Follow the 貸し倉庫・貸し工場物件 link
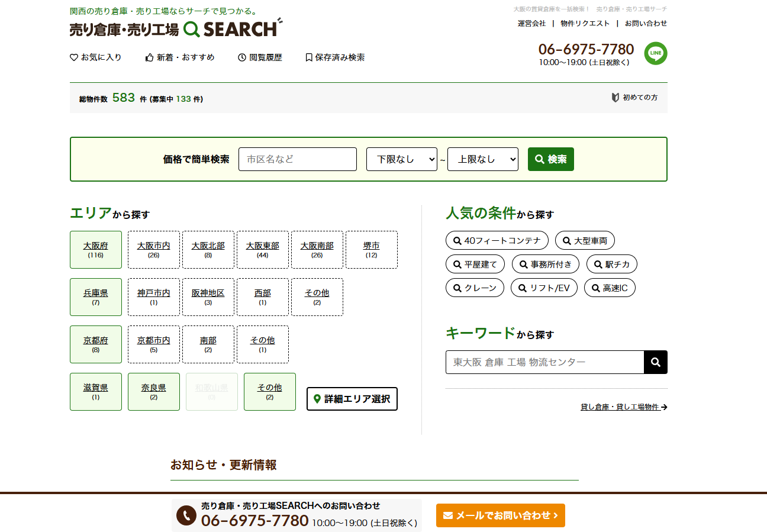This screenshot has width=767, height=532. pos(623,407)
